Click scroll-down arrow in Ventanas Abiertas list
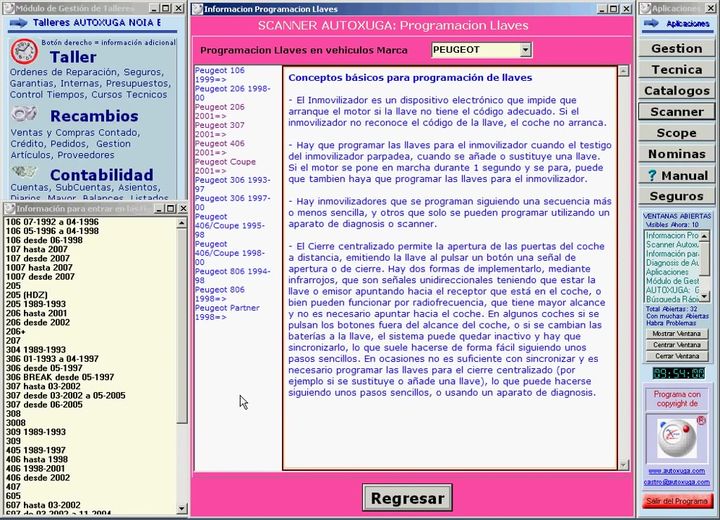 click(704, 296)
